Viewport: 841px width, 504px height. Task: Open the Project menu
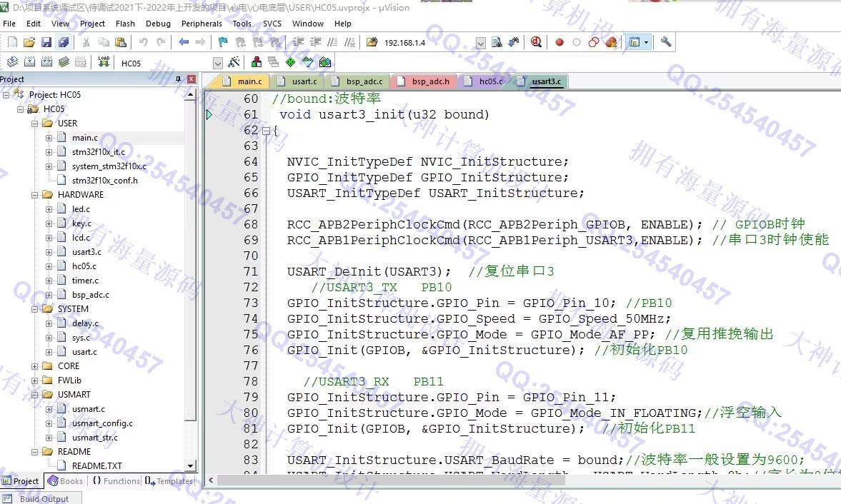point(92,24)
